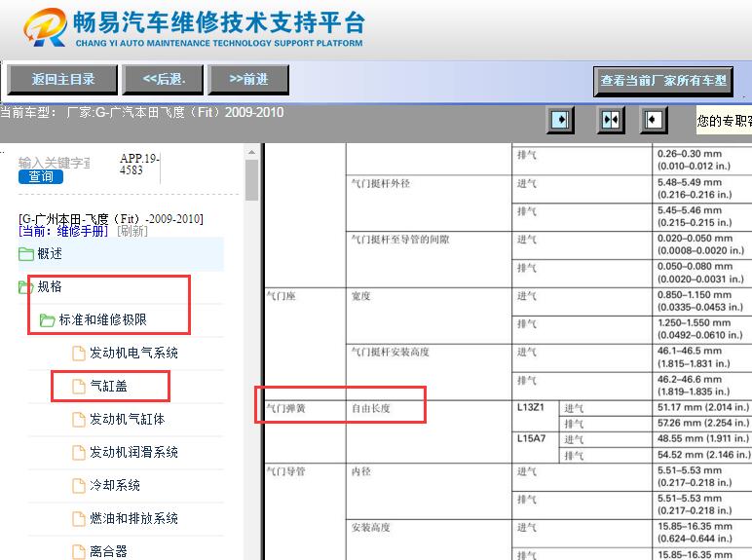Select the 规格 tree item
Screen dimensions: 752x560
pyautogui.click(x=50, y=286)
